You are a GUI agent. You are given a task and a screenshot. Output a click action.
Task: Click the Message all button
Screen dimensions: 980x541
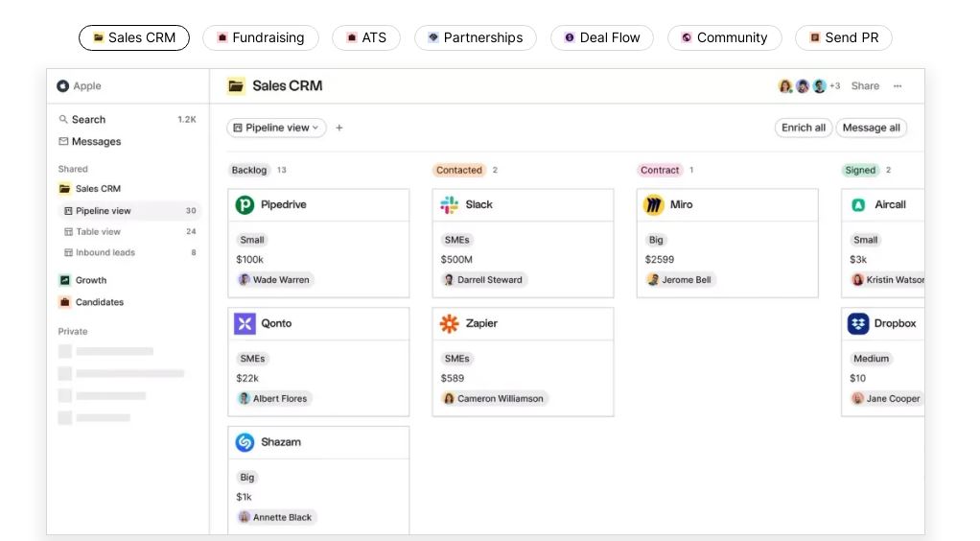(x=871, y=128)
